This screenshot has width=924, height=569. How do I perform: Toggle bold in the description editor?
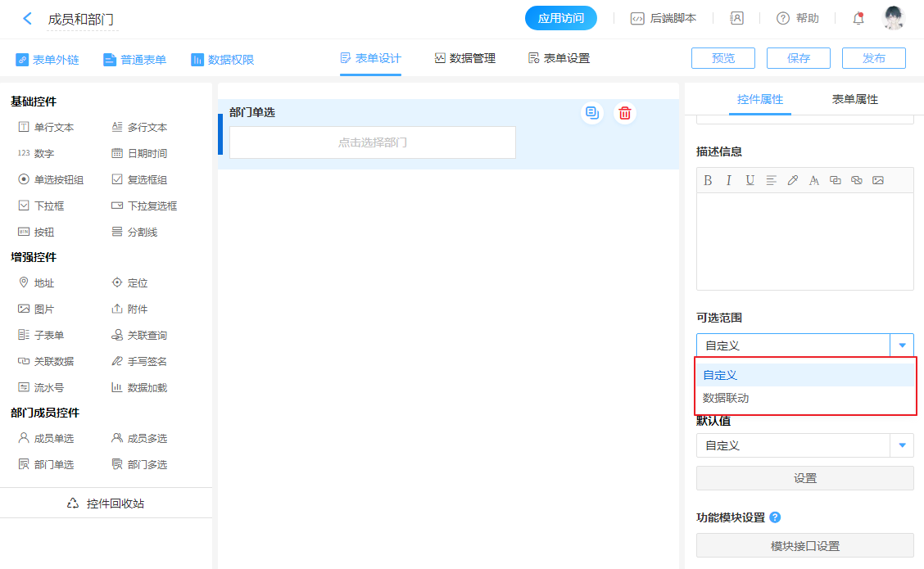pos(708,180)
